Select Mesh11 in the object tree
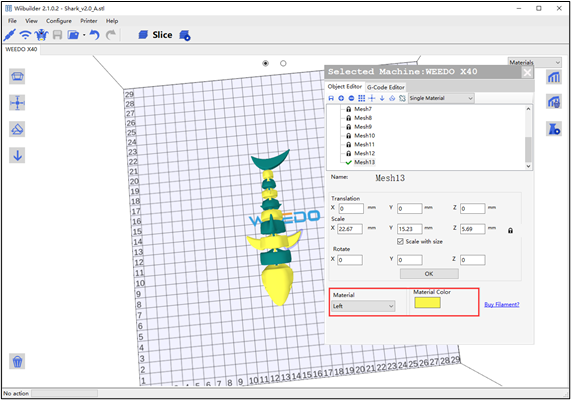 [365, 144]
